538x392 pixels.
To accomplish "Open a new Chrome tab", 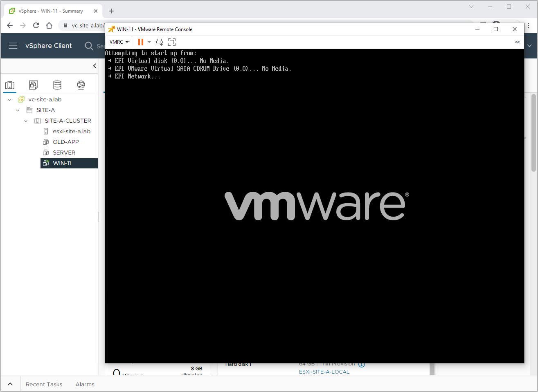I will [x=111, y=11].
